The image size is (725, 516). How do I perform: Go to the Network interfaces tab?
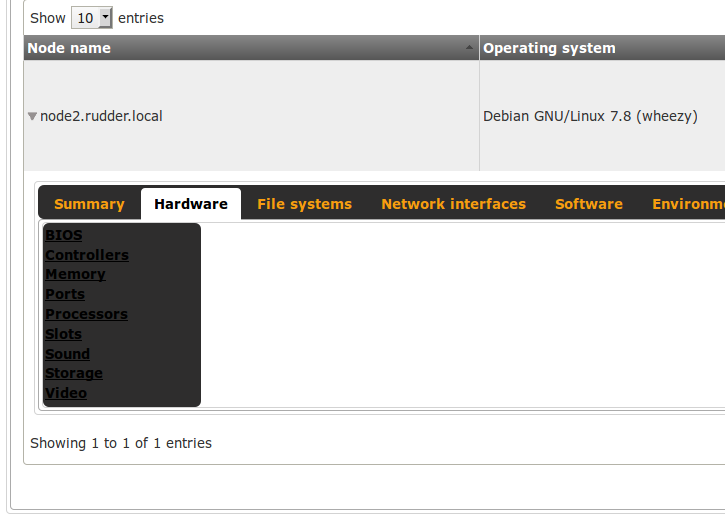click(454, 204)
